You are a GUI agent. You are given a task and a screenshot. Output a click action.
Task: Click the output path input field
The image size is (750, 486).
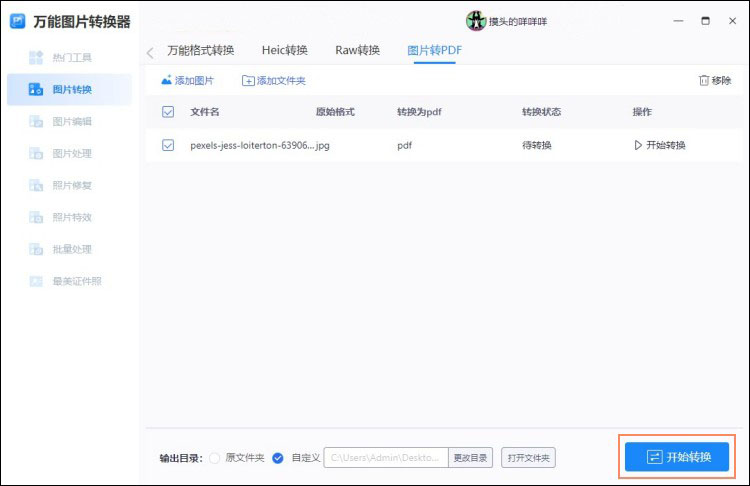pyautogui.click(x=386, y=458)
